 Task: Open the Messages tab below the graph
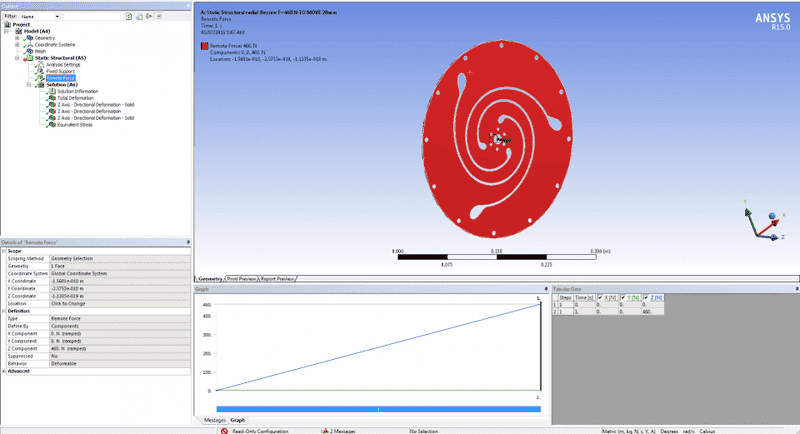(214, 420)
